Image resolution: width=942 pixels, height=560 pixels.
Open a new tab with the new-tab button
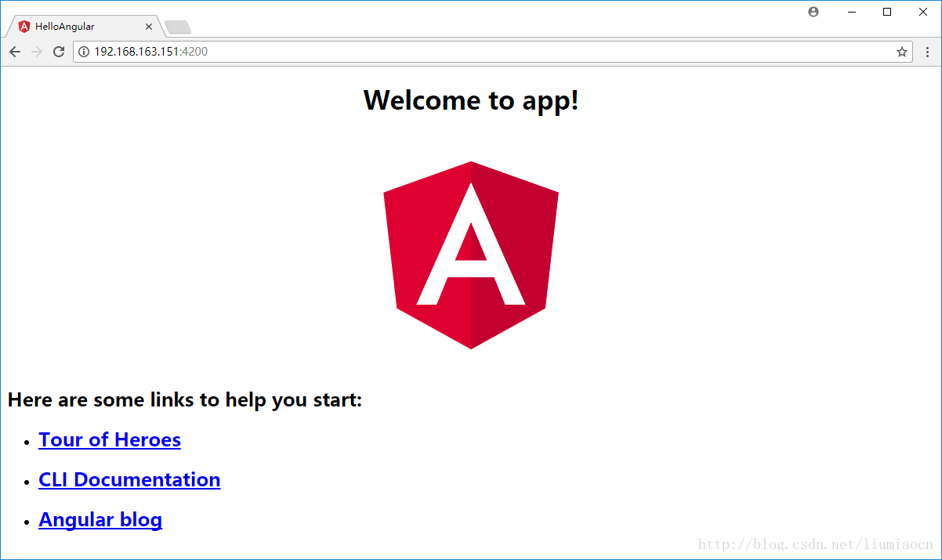(x=178, y=27)
